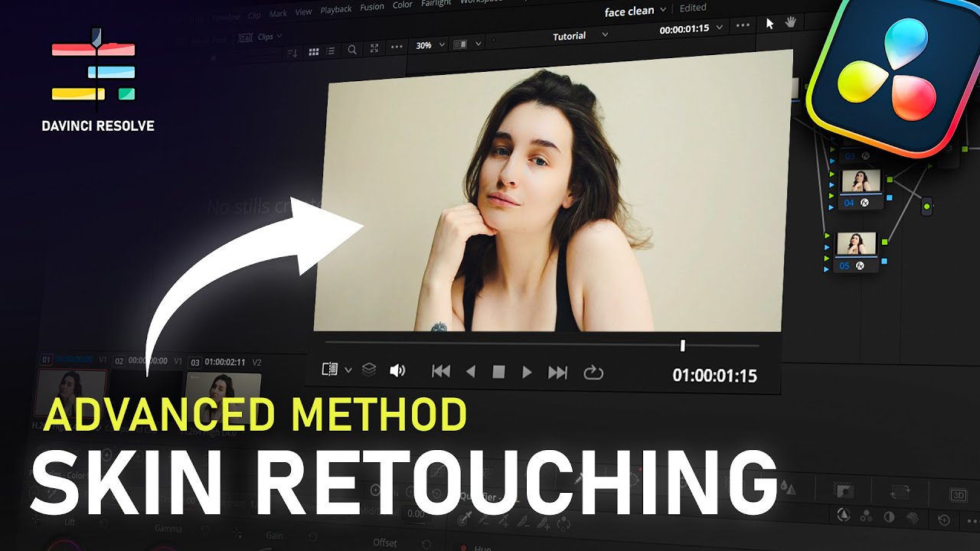Click the viewer scrubber playhead
Viewport: 980px width, 551px height.
click(x=682, y=346)
